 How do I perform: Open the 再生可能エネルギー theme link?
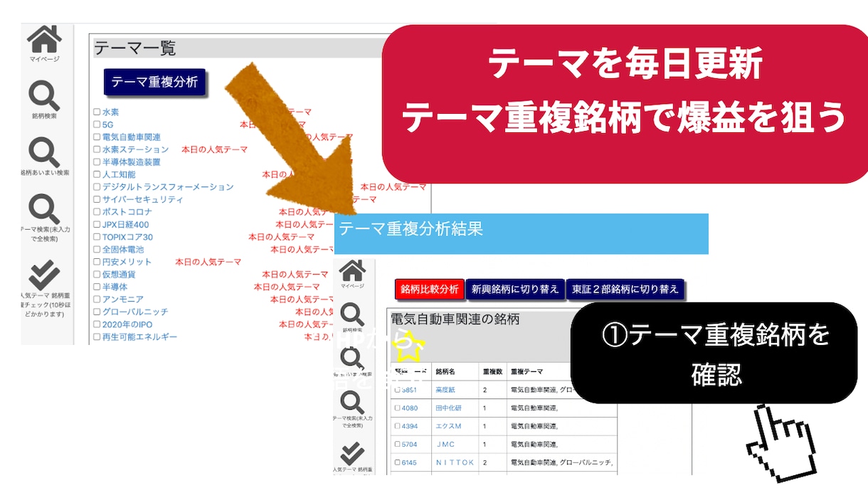tap(139, 336)
